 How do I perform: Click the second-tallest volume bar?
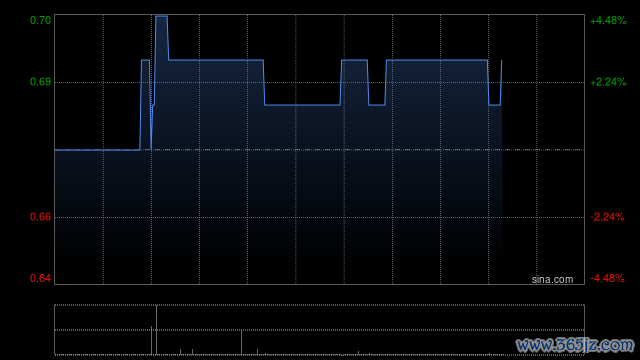pos(151,340)
